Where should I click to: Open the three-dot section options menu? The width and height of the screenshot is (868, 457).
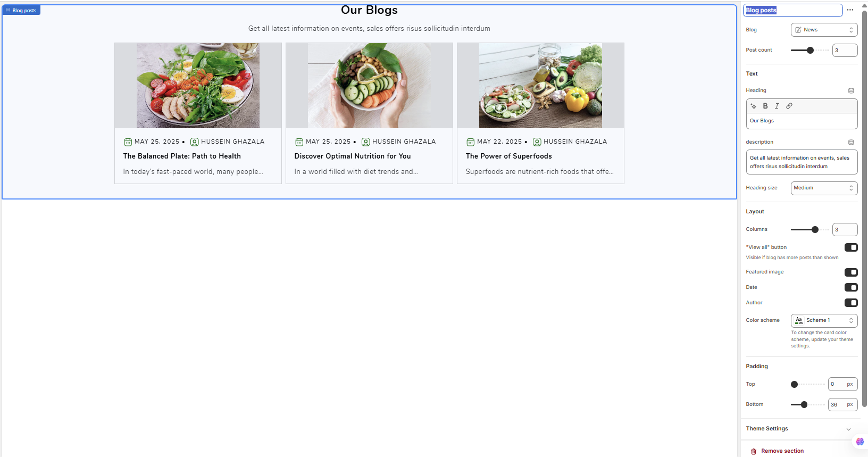click(x=850, y=10)
